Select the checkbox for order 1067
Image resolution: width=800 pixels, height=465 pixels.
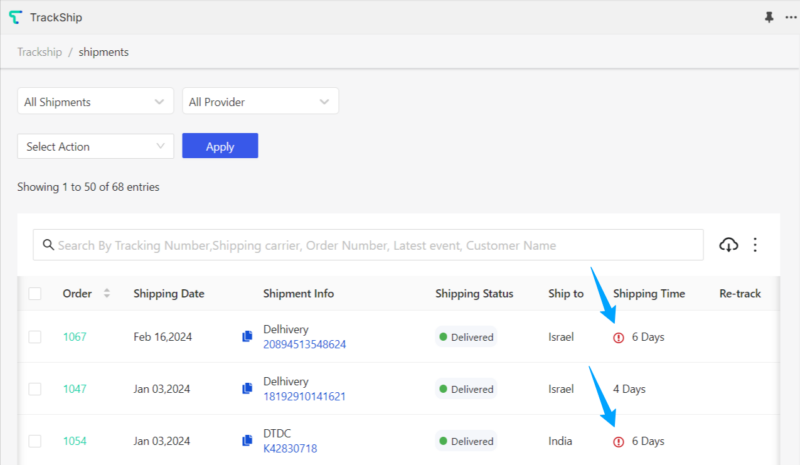35,337
